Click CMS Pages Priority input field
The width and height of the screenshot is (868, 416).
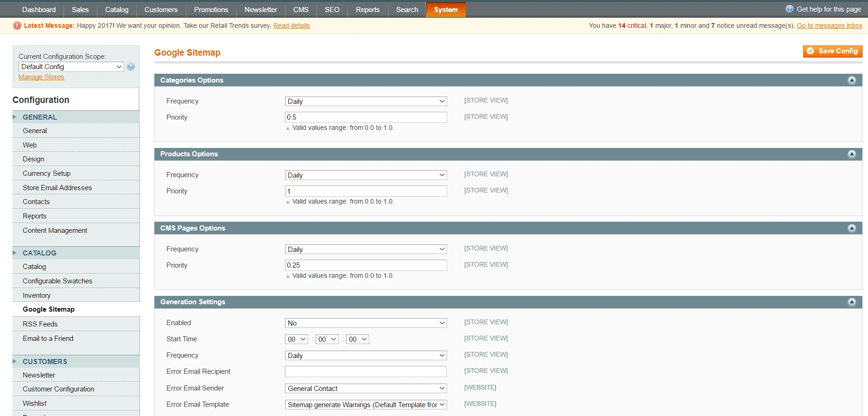366,265
